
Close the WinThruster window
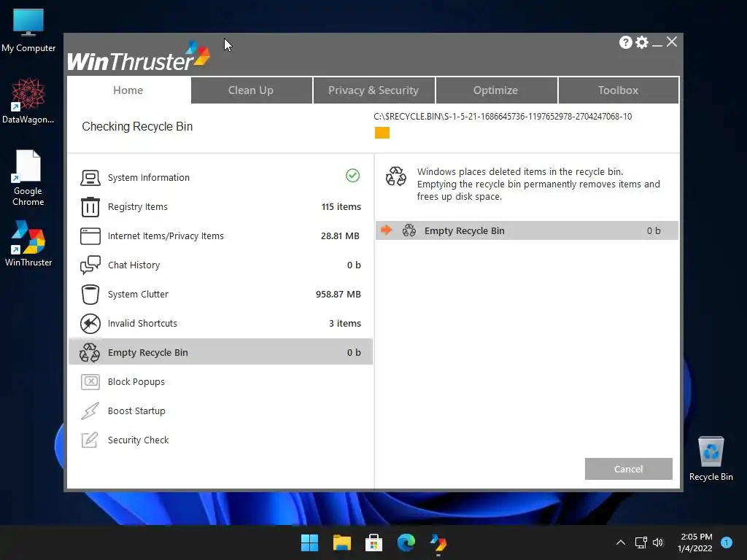tap(672, 42)
